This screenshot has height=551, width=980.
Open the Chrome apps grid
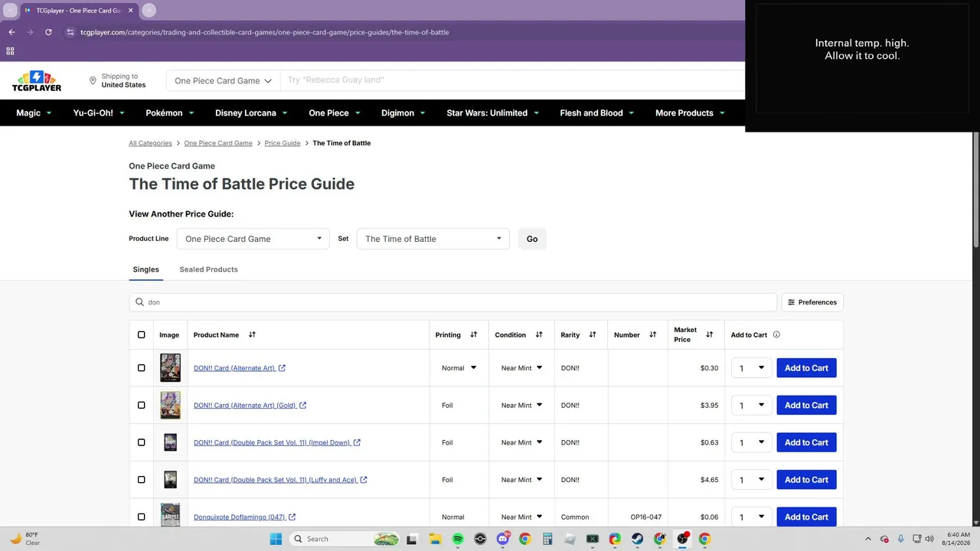tap(10, 51)
